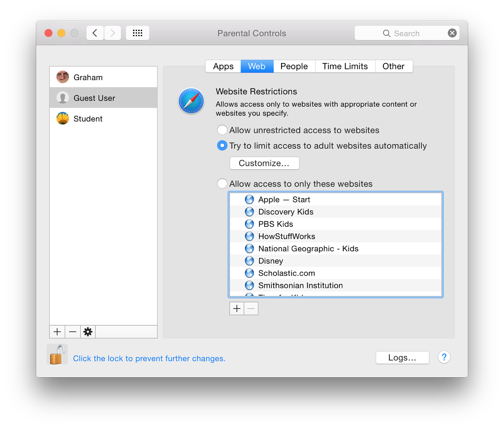Click the magnifying glass search icon
This screenshot has height=429, width=504.
tap(387, 33)
